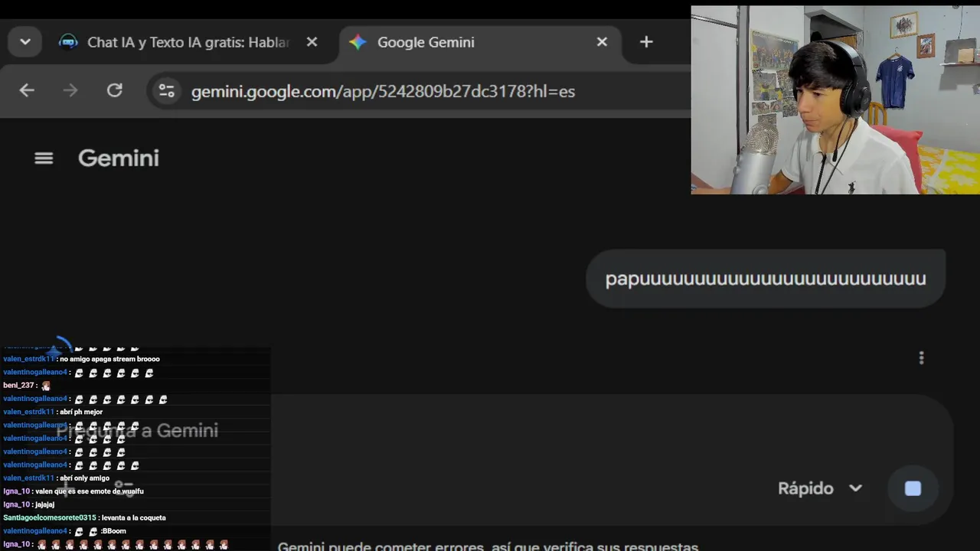Go back to previous page
Screen dimensions: 980x551
(27, 91)
